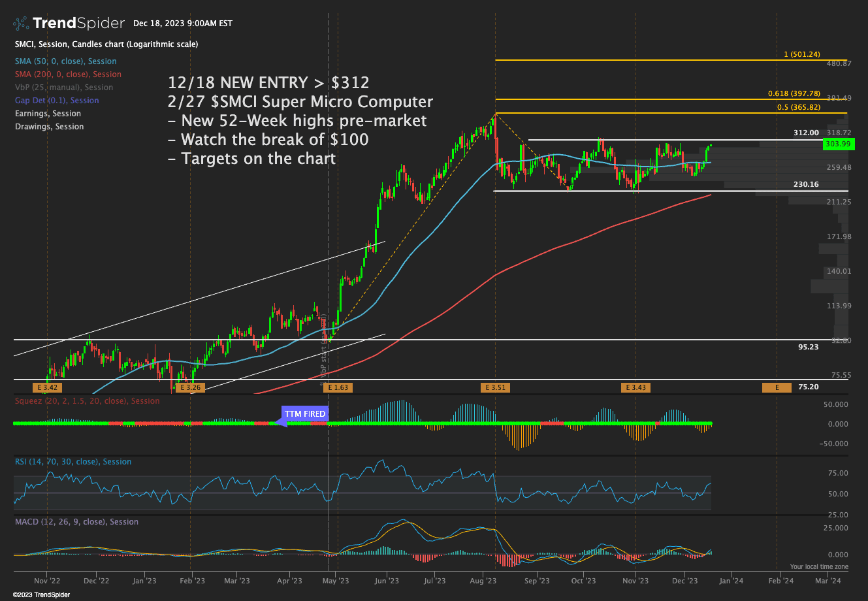Open the Squeeze indicator label
Viewport: 868px width, 601px height.
[87, 401]
